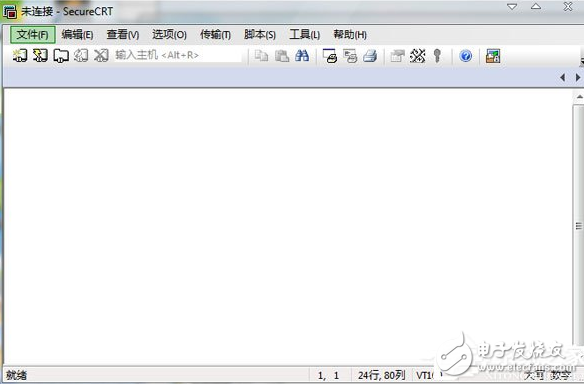Click the grayed Disconnect icon
The width and height of the screenshot is (584, 384).
(x=101, y=56)
